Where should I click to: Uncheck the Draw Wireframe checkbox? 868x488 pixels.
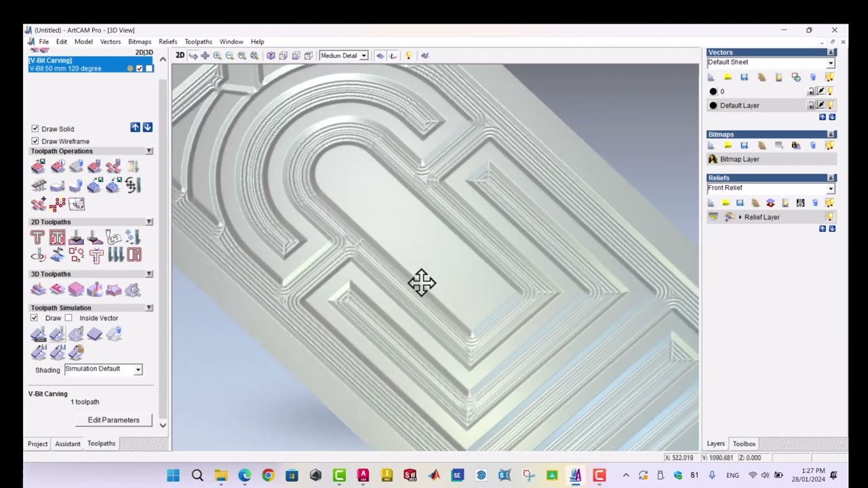click(x=35, y=141)
